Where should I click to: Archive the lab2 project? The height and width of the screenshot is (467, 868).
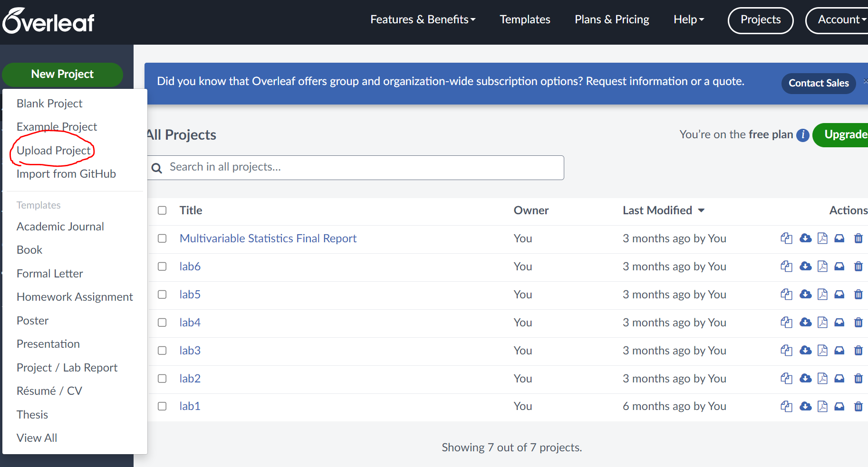click(839, 379)
